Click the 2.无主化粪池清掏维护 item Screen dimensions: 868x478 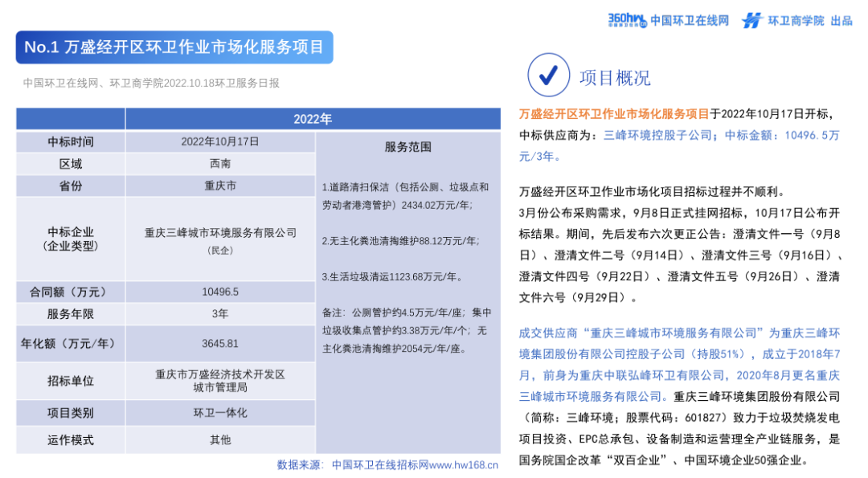[401, 241]
